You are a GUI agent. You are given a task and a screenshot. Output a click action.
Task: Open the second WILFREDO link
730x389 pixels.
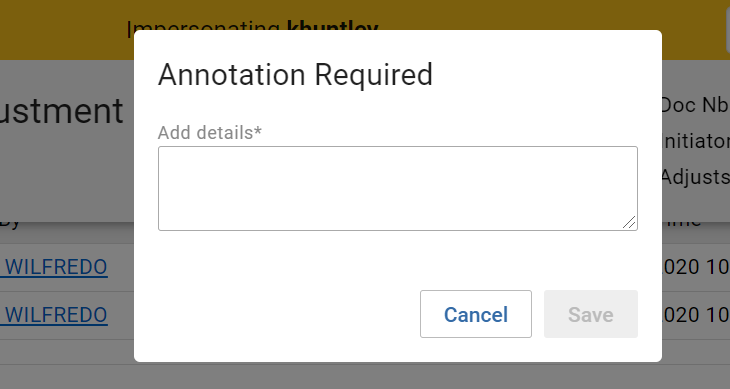pyautogui.click(x=54, y=315)
